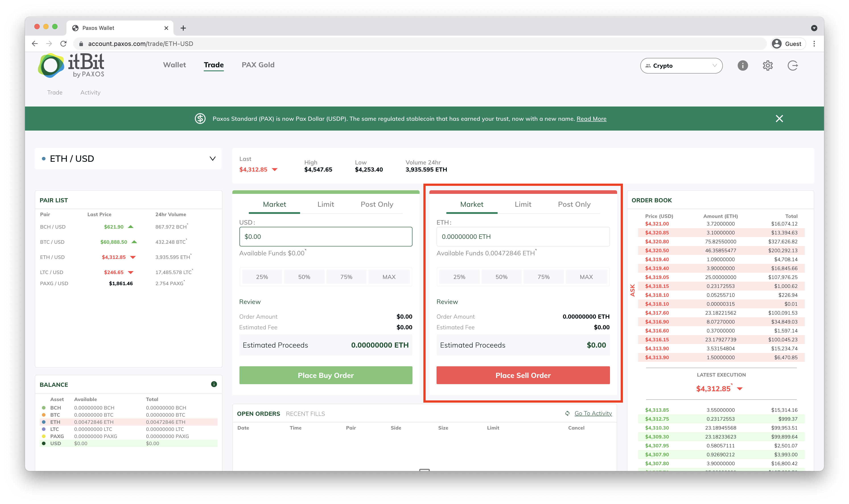The height and width of the screenshot is (504, 849).
Task: Open the info icon in the header
Action: point(742,66)
